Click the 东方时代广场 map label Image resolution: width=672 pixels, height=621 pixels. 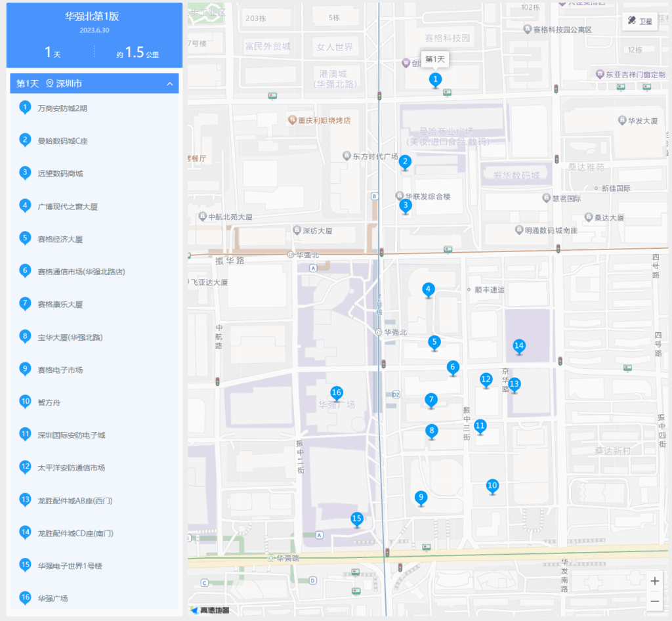pos(375,156)
